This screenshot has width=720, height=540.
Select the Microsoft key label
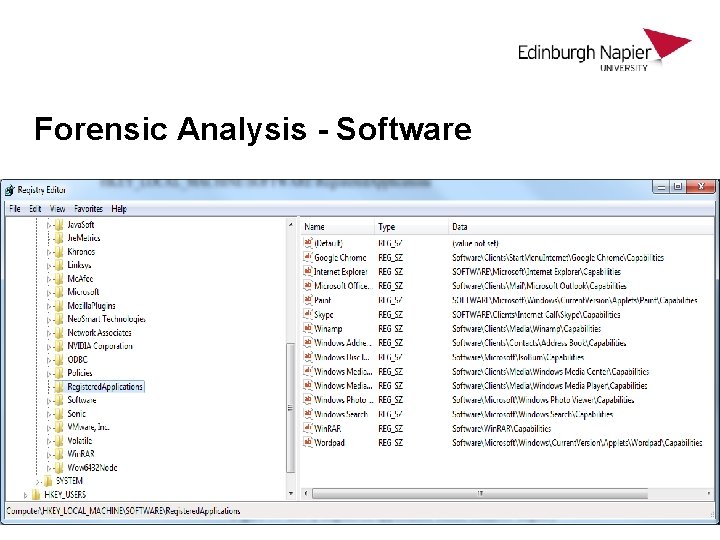tap(83, 292)
